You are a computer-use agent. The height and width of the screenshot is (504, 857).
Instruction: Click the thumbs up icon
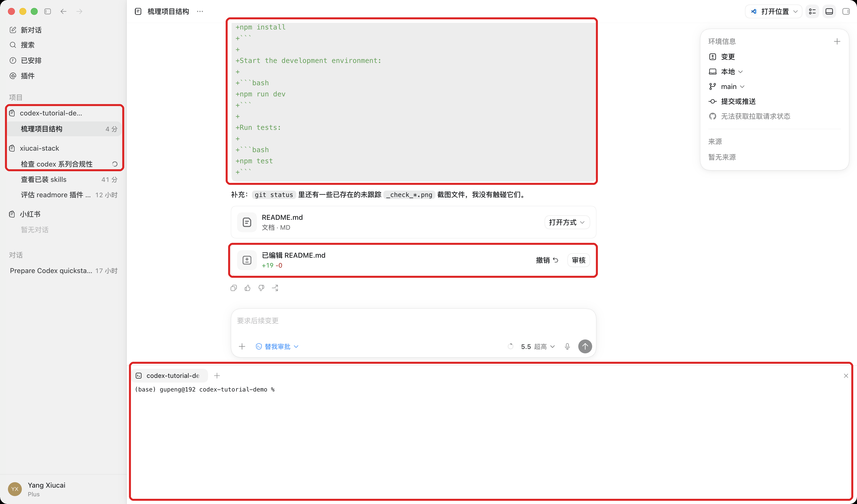247,288
